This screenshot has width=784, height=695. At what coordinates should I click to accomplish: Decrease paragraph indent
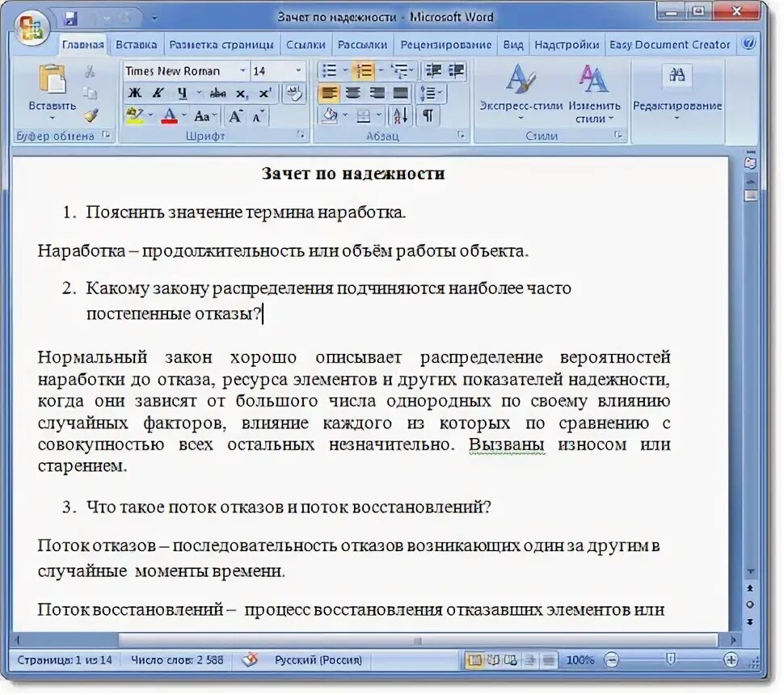pyautogui.click(x=433, y=70)
